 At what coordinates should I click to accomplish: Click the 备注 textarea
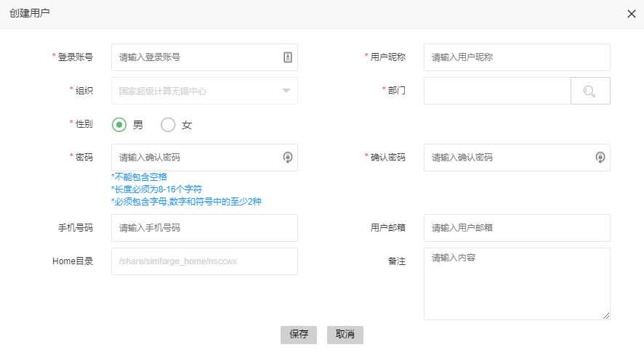click(517, 284)
